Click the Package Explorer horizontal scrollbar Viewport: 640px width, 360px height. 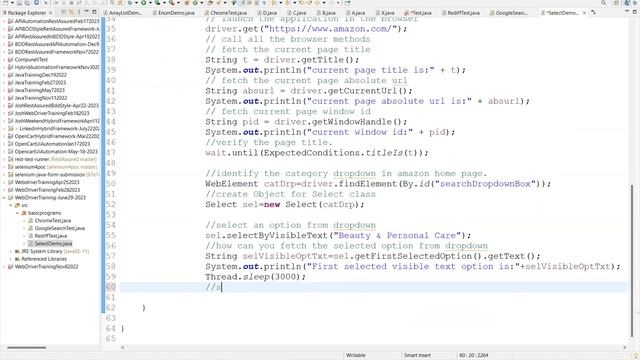[27, 348]
